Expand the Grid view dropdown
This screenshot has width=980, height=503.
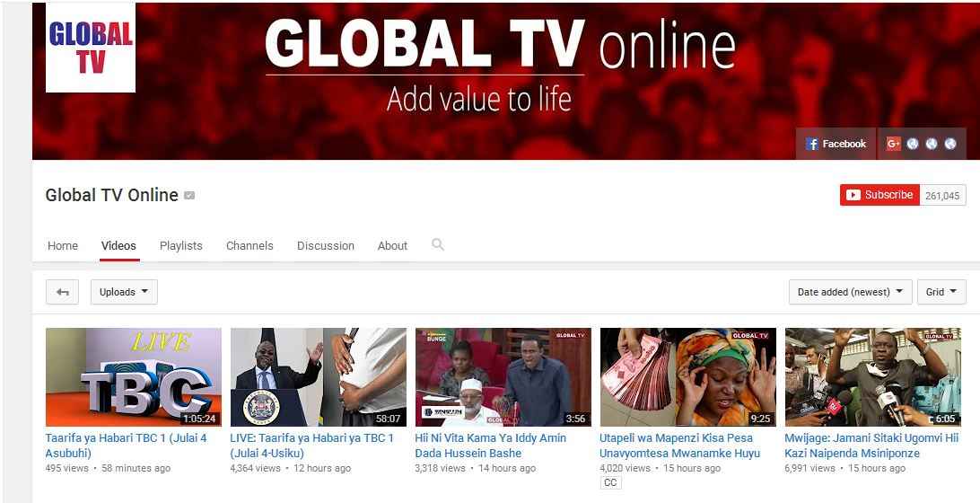(941, 292)
